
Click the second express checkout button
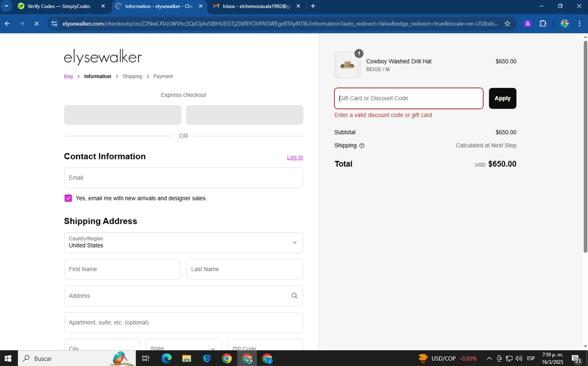(245, 115)
